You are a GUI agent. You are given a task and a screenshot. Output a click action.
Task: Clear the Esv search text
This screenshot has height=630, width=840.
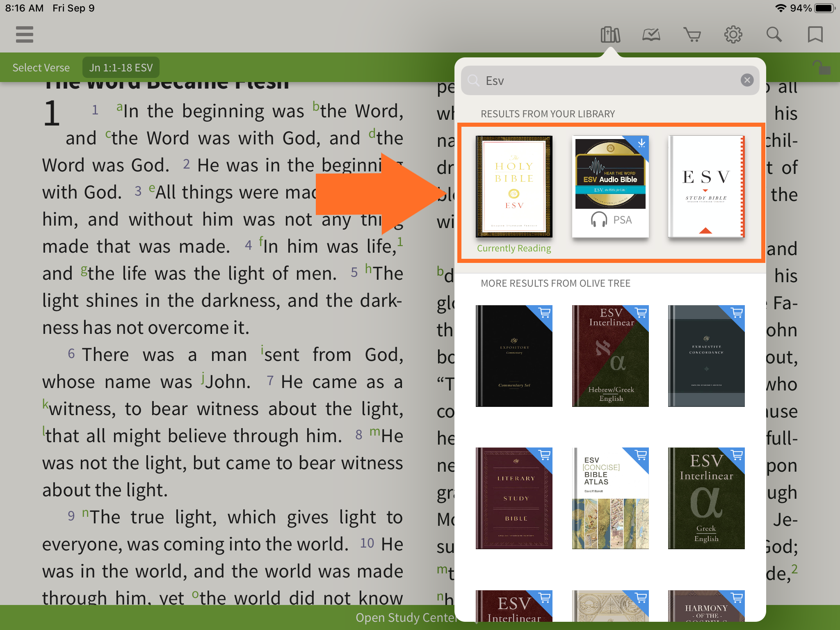(x=747, y=80)
